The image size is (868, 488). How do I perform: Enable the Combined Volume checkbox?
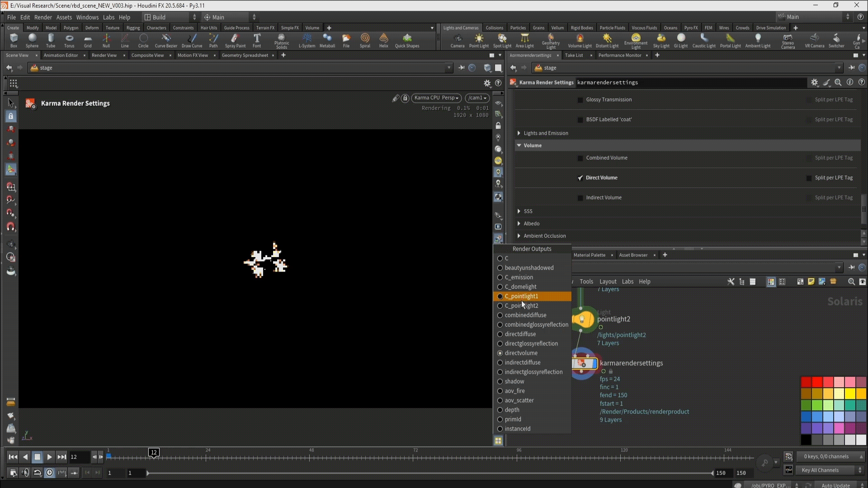tap(580, 158)
